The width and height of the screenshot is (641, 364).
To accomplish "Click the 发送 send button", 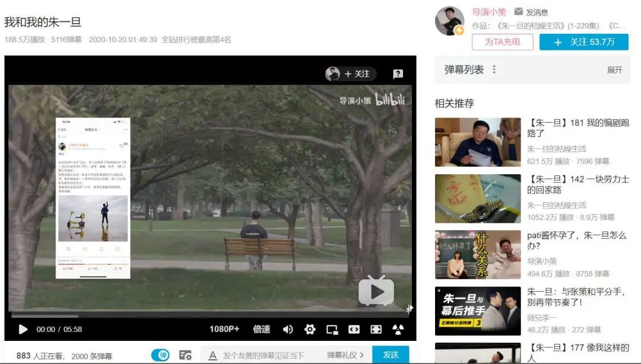I will pos(391,355).
